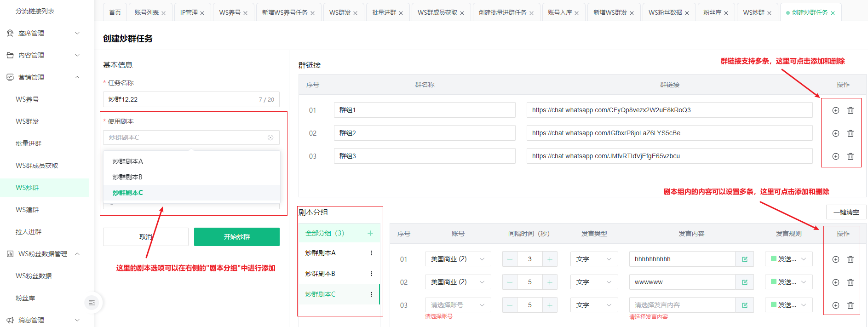The image size is (868, 327).
Task: Clear the selected script in 使用剧本 field
Action: tap(270, 138)
